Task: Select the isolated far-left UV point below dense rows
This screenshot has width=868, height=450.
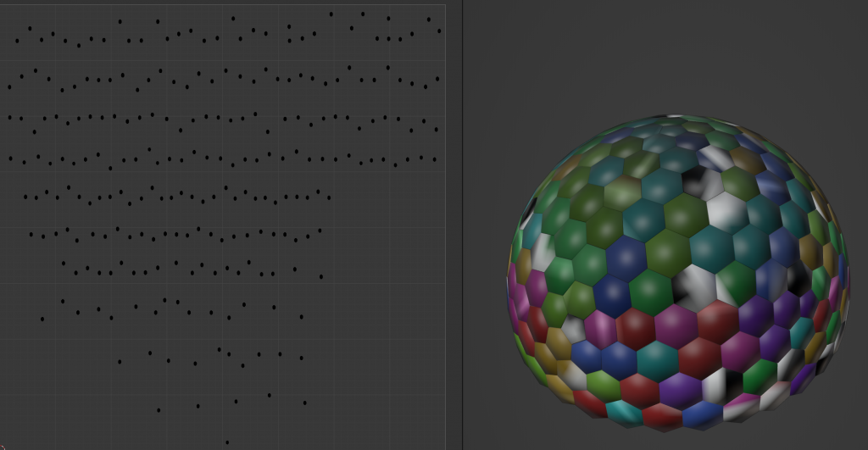Action: (x=42, y=319)
